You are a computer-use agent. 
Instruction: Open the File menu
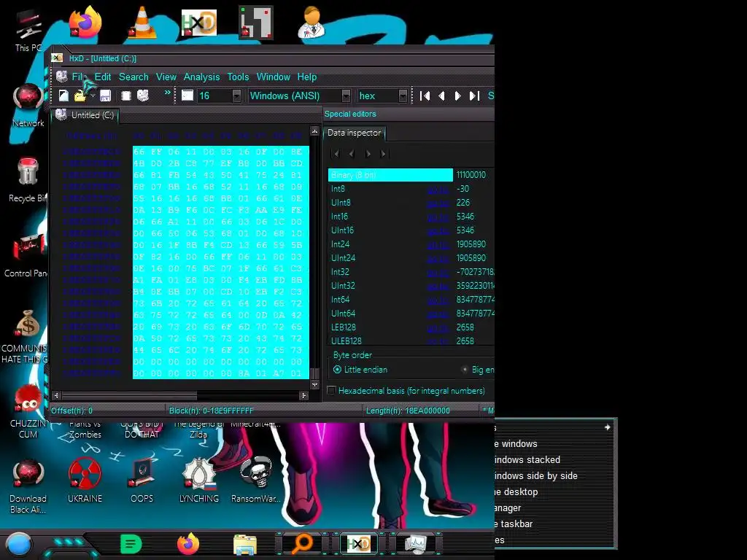pyautogui.click(x=77, y=77)
